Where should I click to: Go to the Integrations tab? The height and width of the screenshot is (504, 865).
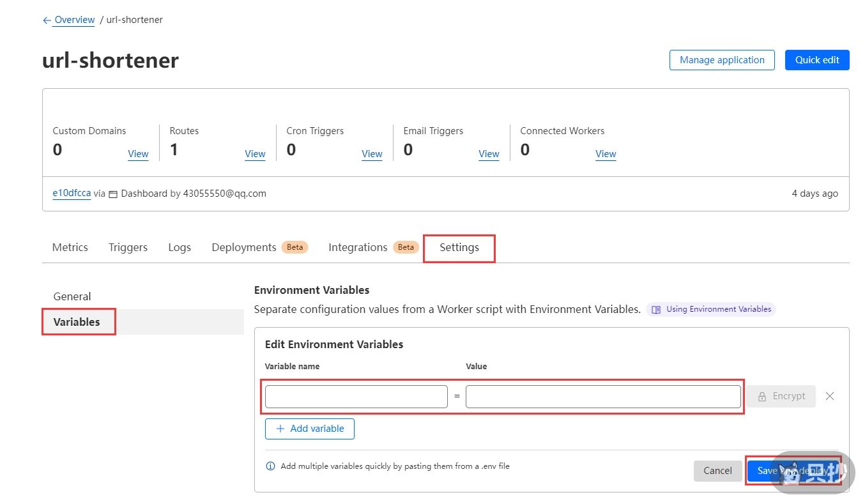pyautogui.click(x=358, y=247)
